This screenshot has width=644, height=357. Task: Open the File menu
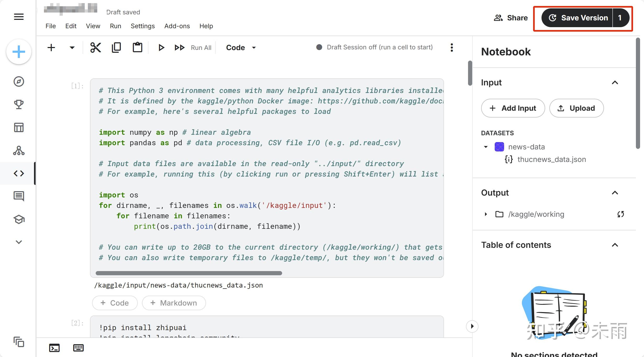(x=50, y=26)
